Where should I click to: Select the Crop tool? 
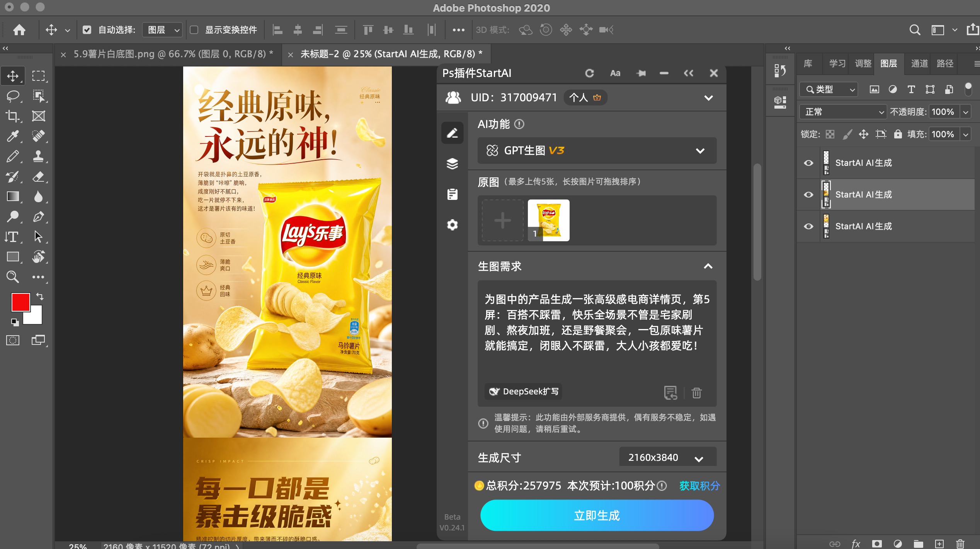click(x=13, y=116)
